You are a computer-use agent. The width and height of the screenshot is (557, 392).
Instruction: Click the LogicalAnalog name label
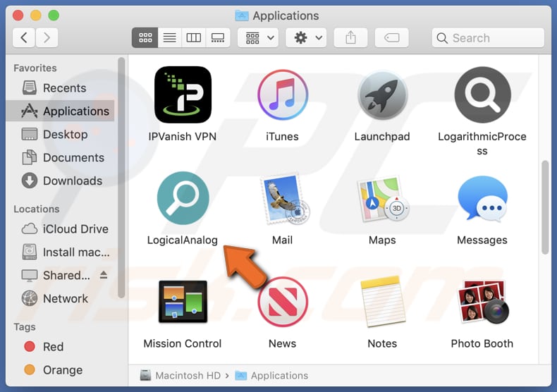(x=183, y=240)
